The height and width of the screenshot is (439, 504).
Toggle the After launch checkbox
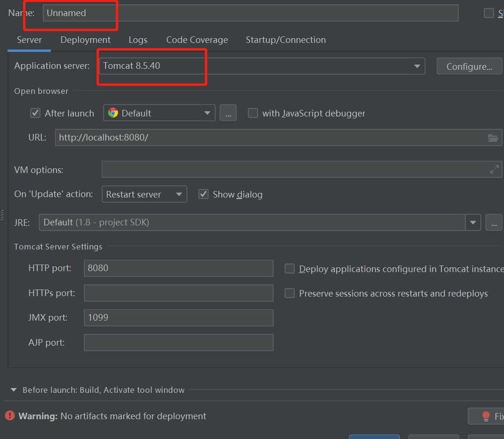pyautogui.click(x=35, y=113)
